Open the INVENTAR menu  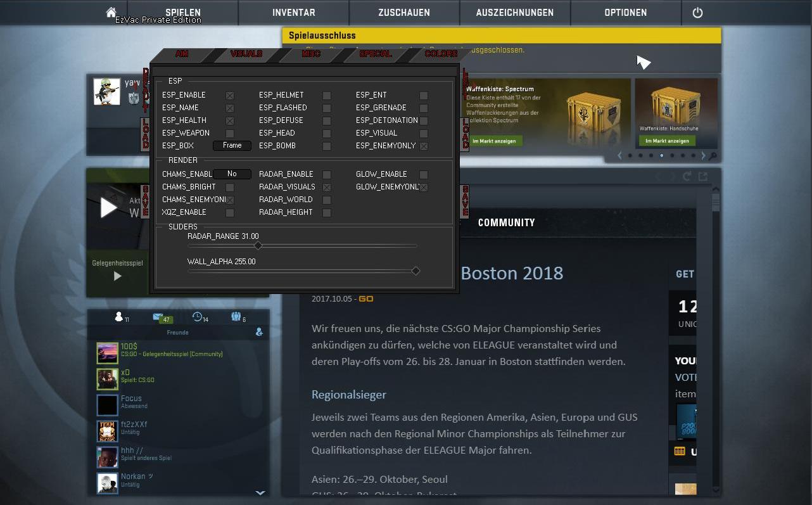293,13
